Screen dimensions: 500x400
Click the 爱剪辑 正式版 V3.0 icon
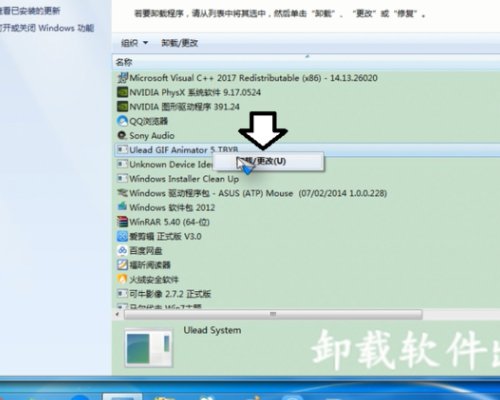122,236
